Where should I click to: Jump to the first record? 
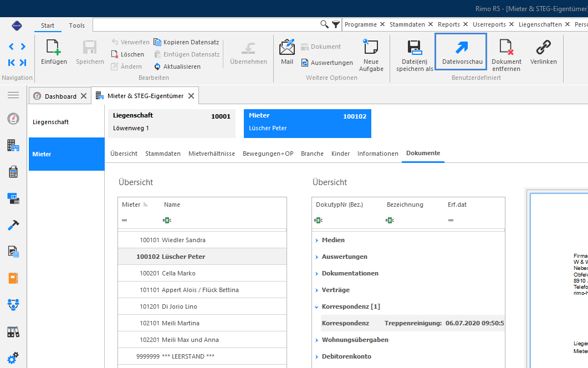[11, 62]
